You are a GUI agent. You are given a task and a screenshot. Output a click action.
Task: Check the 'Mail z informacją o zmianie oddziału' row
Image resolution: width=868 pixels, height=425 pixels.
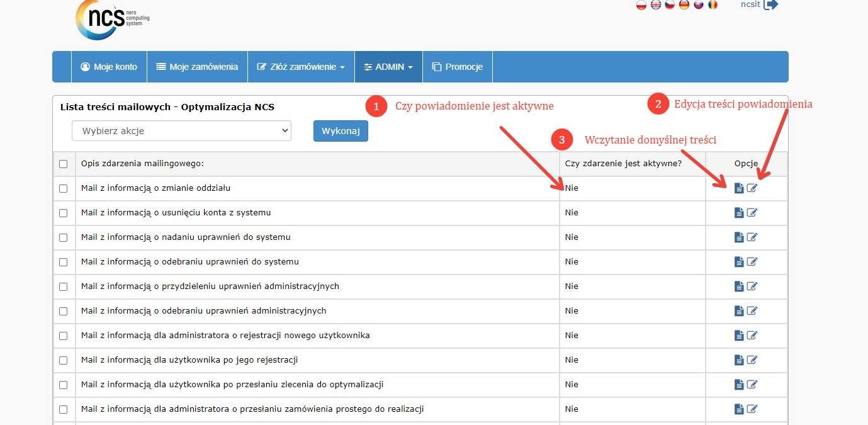[x=63, y=188]
